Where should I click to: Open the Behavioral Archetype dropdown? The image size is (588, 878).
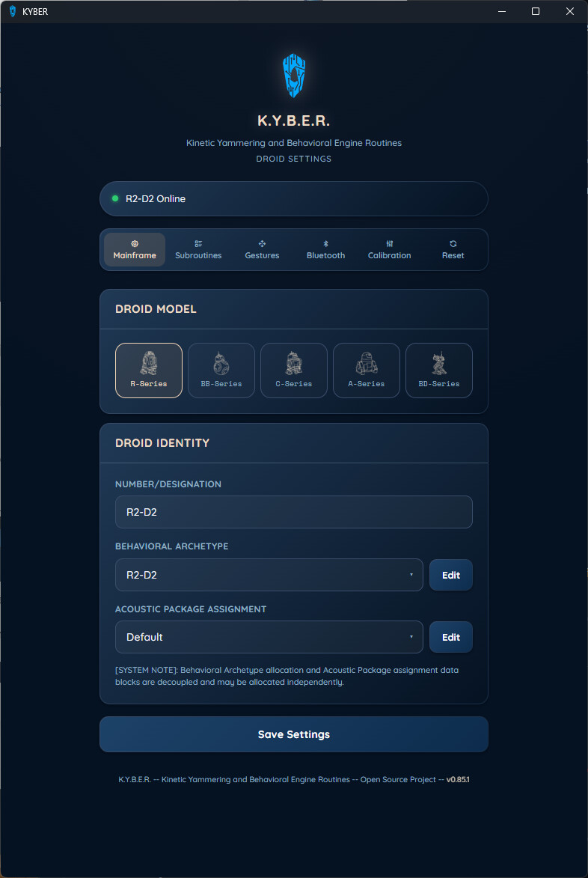tap(269, 575)
